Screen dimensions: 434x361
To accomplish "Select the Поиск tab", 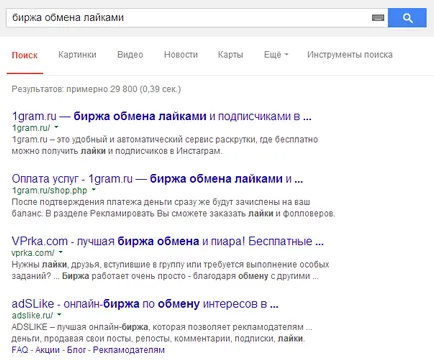I will (x=25, y=55).
